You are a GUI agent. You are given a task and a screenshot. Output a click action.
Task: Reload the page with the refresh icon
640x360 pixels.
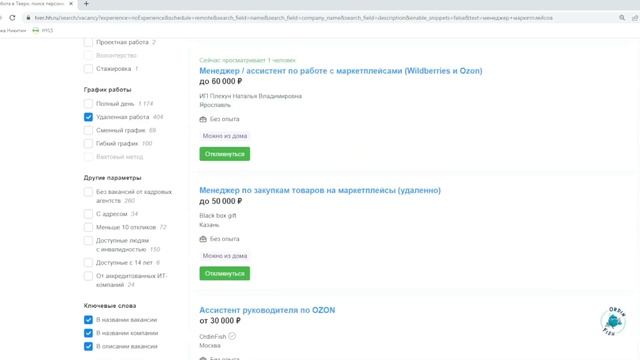coord(12,18)
